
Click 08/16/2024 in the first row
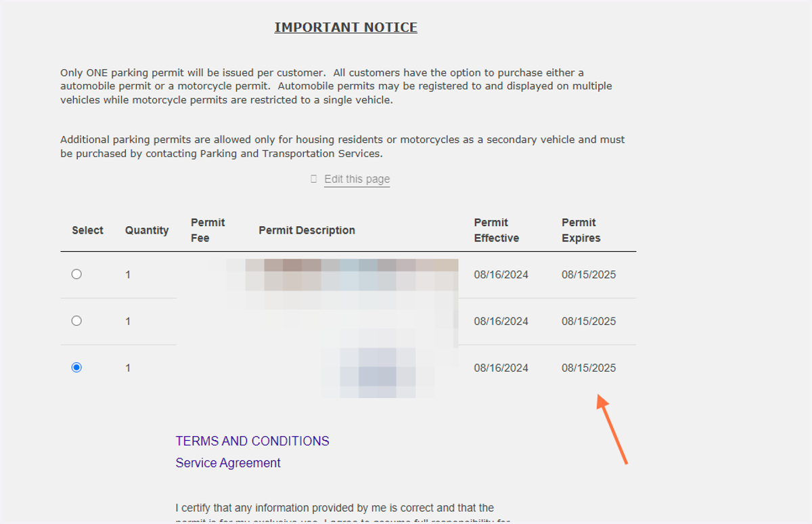(501, 275)
